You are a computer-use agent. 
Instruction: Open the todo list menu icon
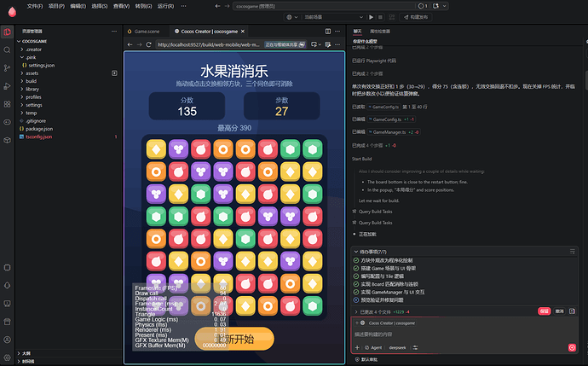pos(573,252)
